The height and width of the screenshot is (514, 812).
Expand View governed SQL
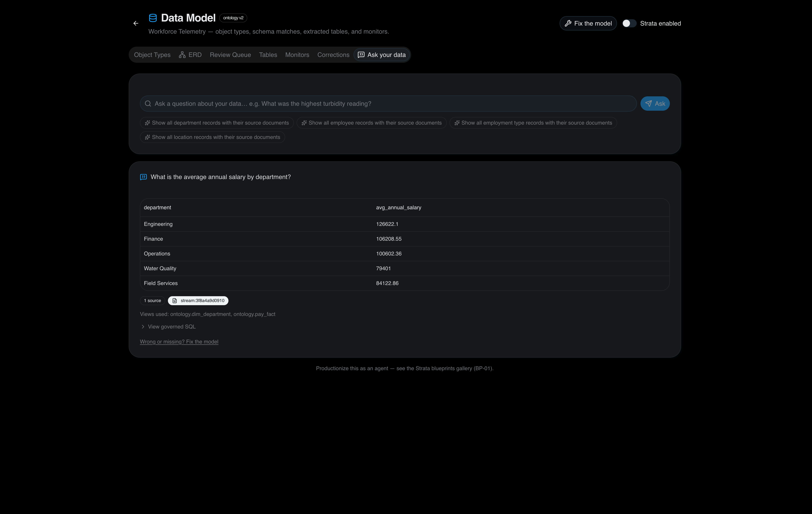click(x=168, y=327)
